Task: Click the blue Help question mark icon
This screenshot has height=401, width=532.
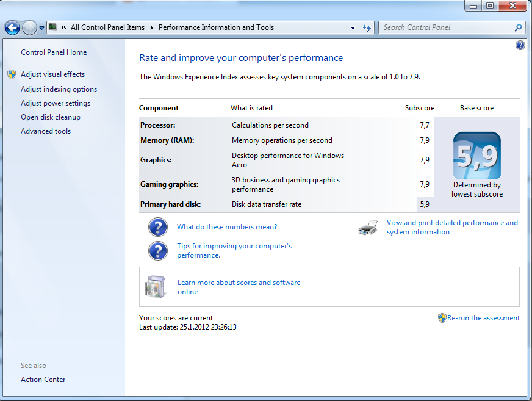Action: (x=520, y=45)
